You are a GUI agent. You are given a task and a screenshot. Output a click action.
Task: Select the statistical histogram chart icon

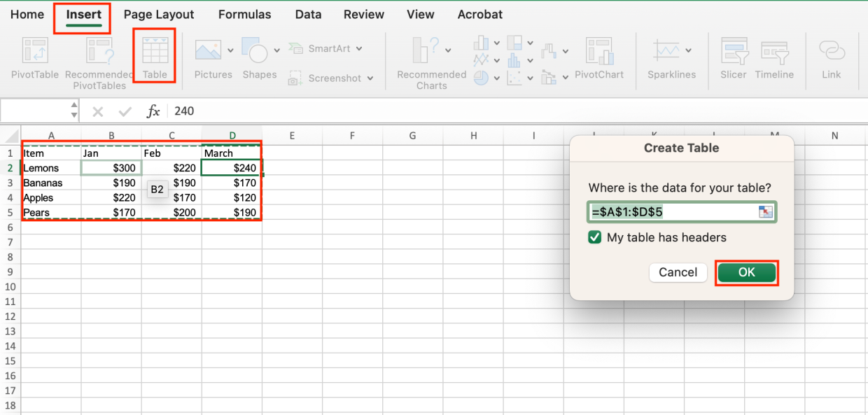click(514, 61)
